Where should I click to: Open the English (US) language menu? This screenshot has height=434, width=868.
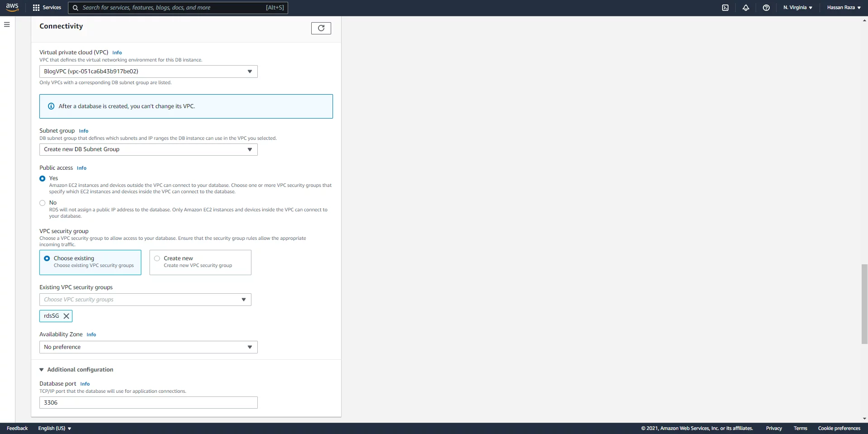tap(54, 428)
